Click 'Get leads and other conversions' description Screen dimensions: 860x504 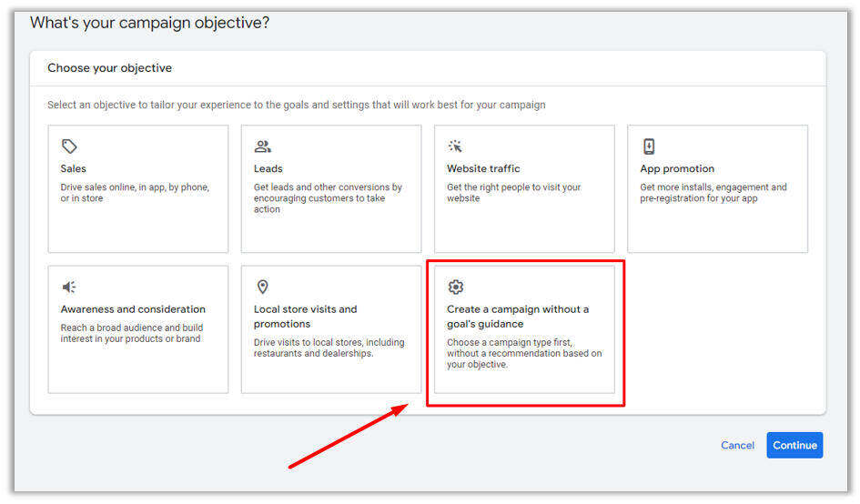328,198
